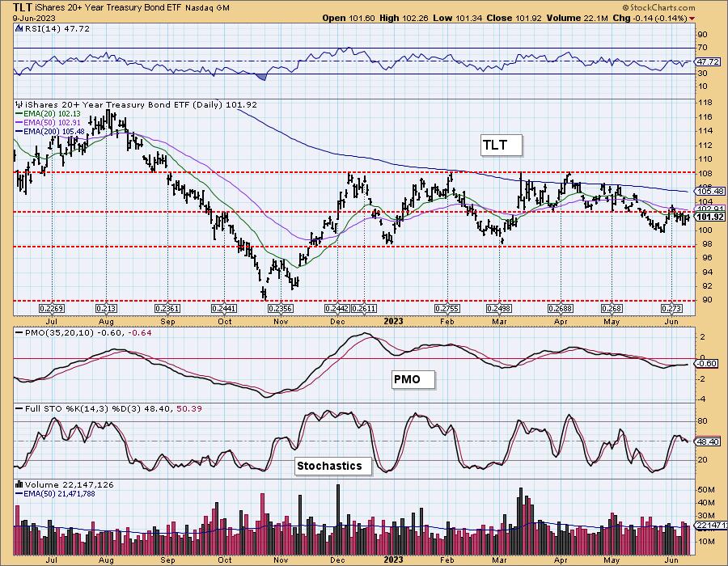Click the Nasdaq GM exchange label
This screenshot has height=566, width=728.
tap(207, 8)
